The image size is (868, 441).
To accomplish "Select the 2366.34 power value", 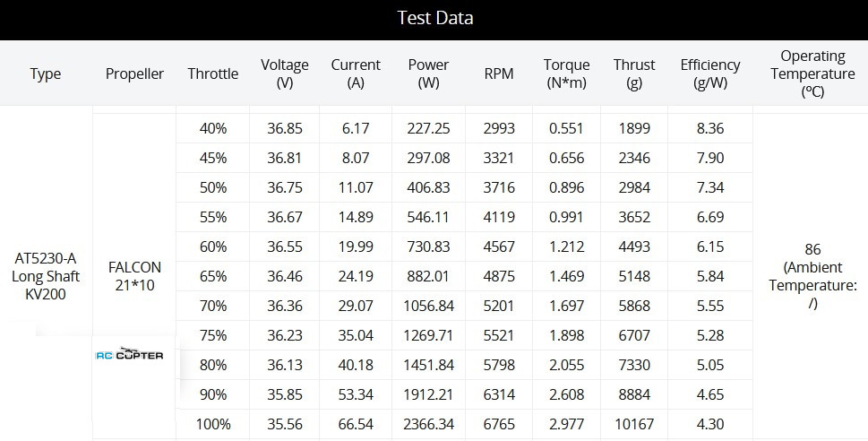I will pos(428,424).
